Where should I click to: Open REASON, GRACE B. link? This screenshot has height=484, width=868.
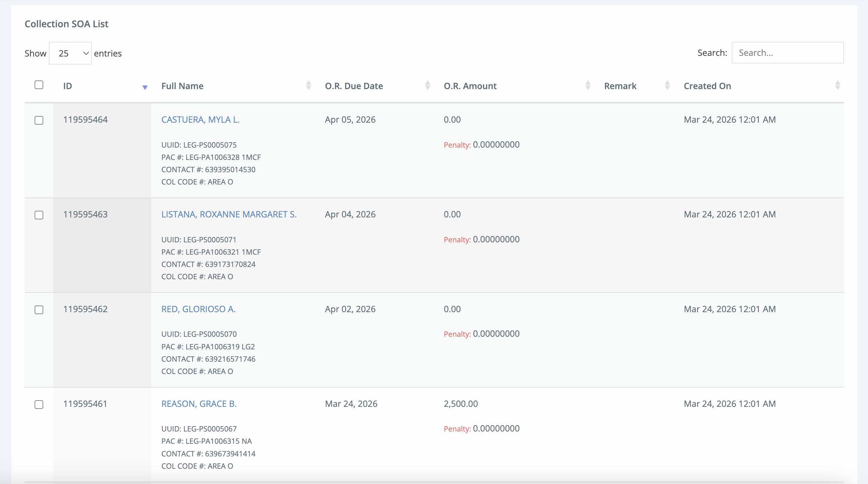point(199,404)
